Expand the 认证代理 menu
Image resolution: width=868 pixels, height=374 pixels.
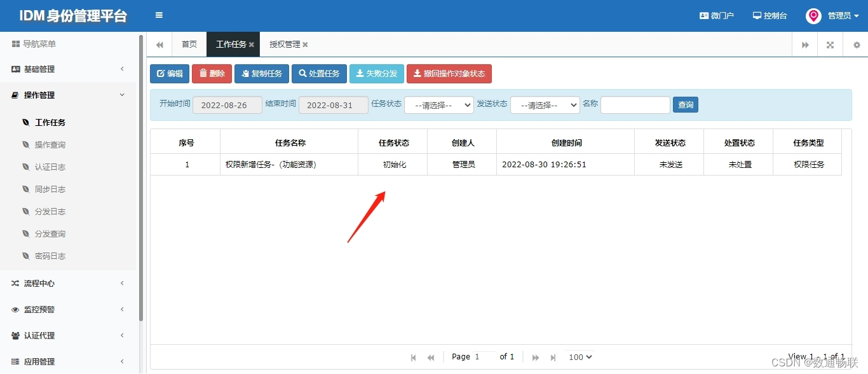click(x=68, y=336)
